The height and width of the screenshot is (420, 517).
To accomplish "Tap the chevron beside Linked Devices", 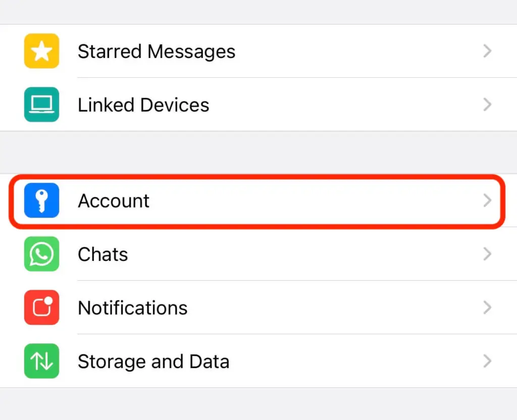I will [x=487, y=104].
